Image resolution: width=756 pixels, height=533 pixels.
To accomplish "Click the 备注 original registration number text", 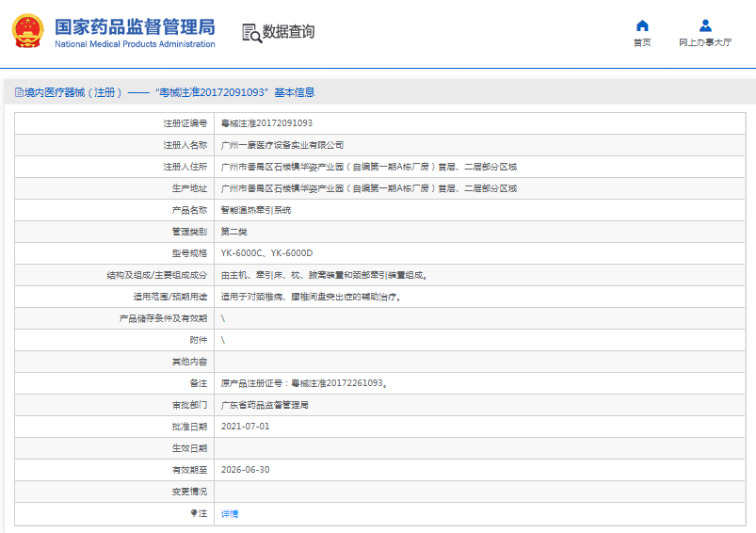I will tap(305, 383).
